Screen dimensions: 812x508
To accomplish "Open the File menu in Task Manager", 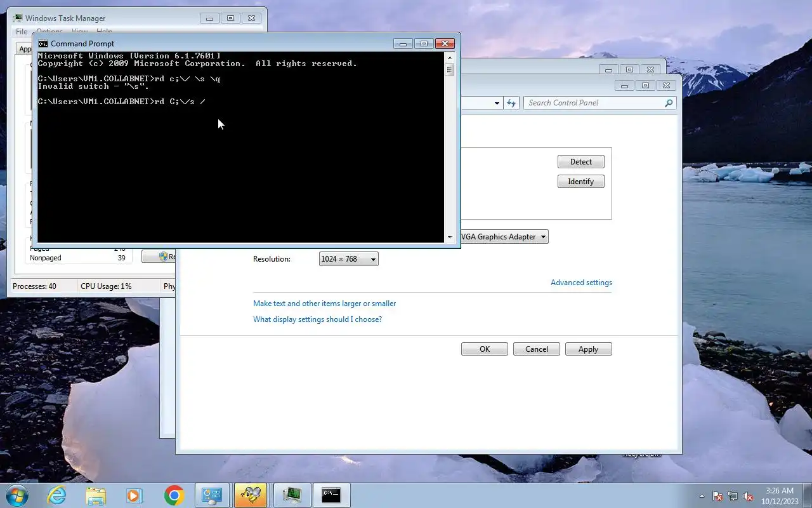I will (21, 32).
